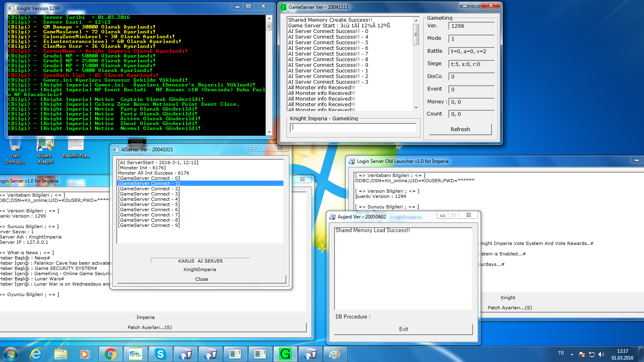Click Refresh in the GameServer window
The height and width of the screenshot is (362, 644).
click(x=460, y=129)
